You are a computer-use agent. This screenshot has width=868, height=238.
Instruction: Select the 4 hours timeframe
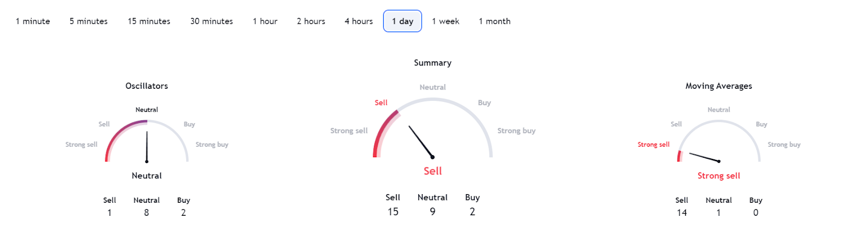(359, 21)
